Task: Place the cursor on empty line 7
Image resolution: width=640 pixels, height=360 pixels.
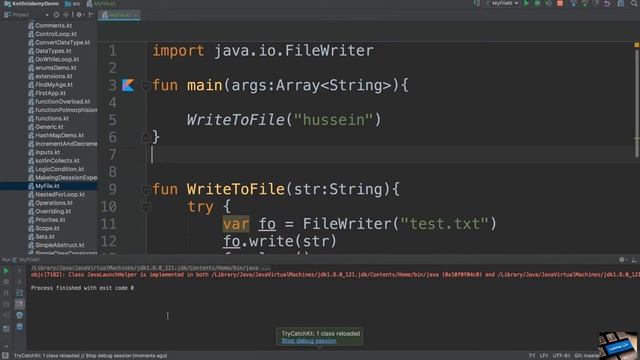Action: [392, 155]
